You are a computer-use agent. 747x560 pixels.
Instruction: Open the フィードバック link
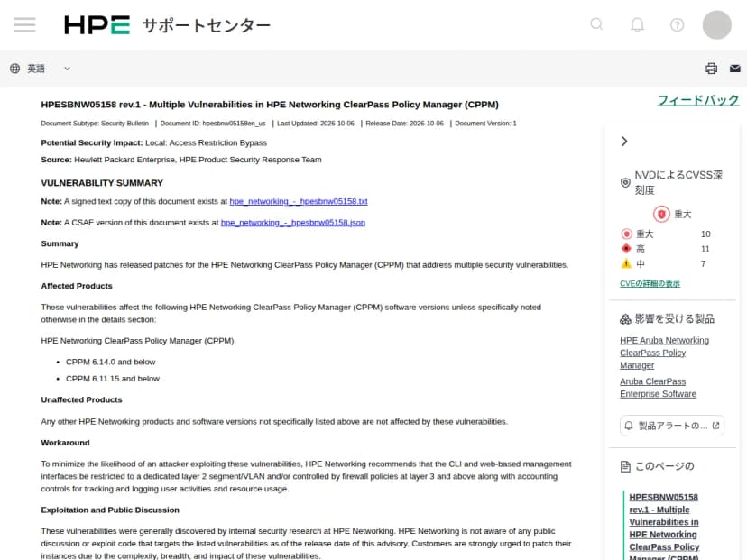[x=698, y=100]
